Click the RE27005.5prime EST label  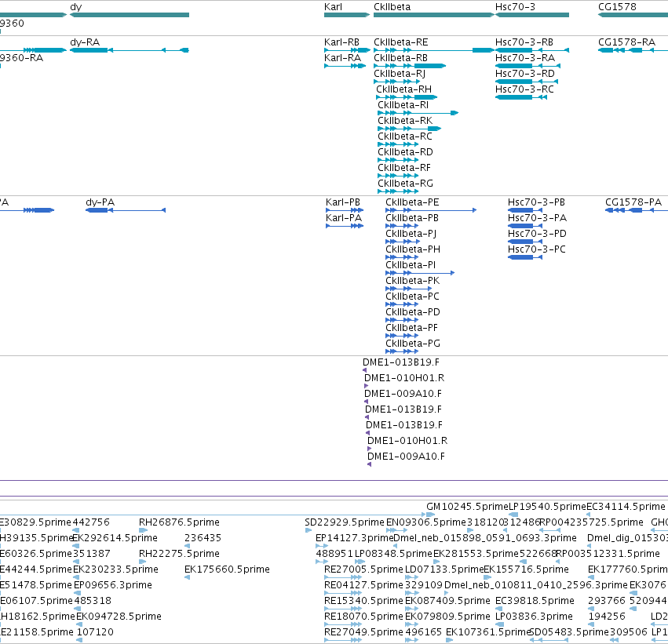363,569
